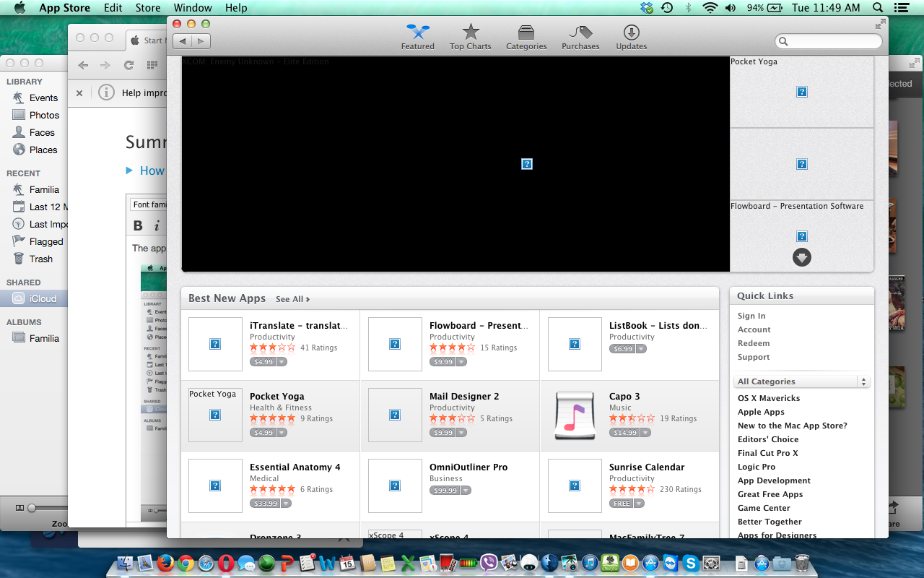Open the browser apps grid icon

[152, 65]
